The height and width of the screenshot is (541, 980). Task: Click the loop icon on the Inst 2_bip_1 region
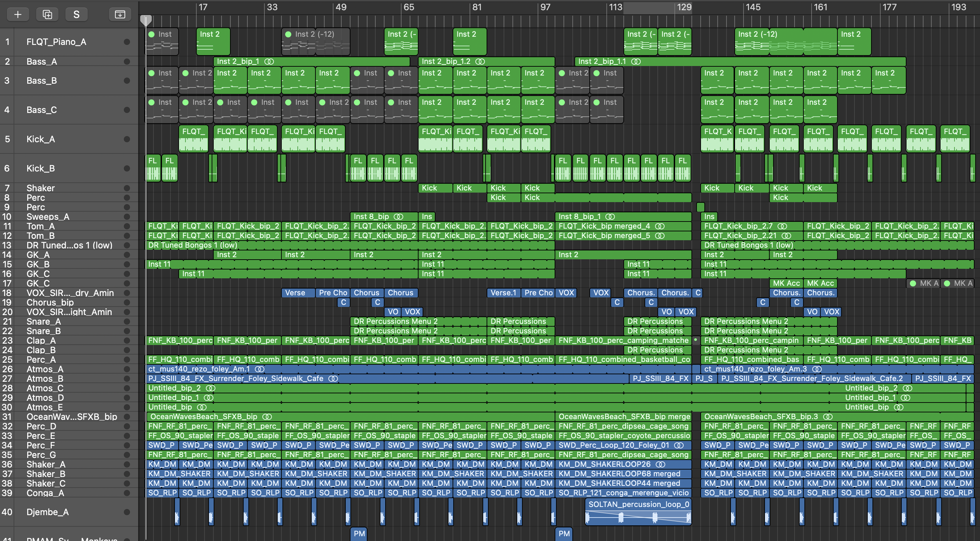click(x=269, y=61)
